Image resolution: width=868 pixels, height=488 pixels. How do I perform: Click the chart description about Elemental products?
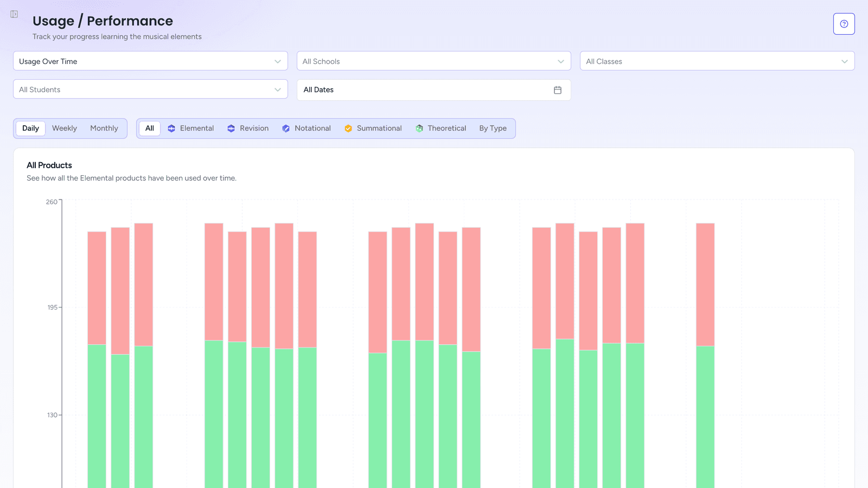131,178
